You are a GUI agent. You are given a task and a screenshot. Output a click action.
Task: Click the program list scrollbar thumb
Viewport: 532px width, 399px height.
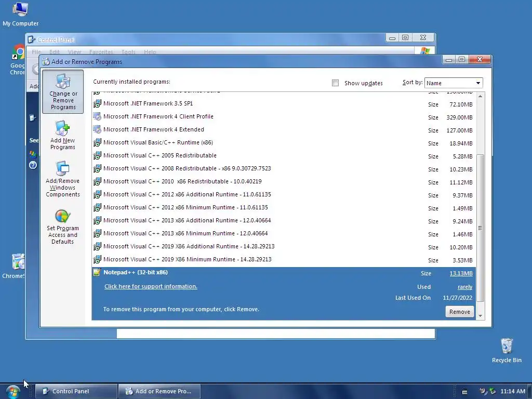(480, 228)
